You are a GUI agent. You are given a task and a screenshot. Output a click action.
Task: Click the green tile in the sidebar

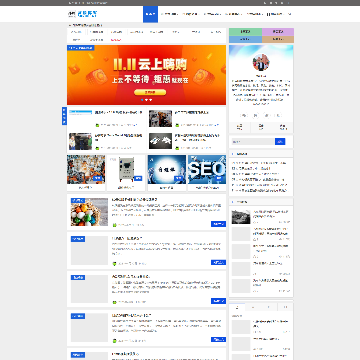coord(245,32)
